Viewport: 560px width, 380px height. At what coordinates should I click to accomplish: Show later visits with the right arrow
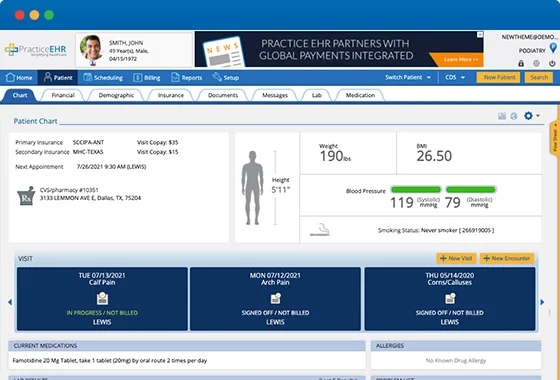(542, 302)
